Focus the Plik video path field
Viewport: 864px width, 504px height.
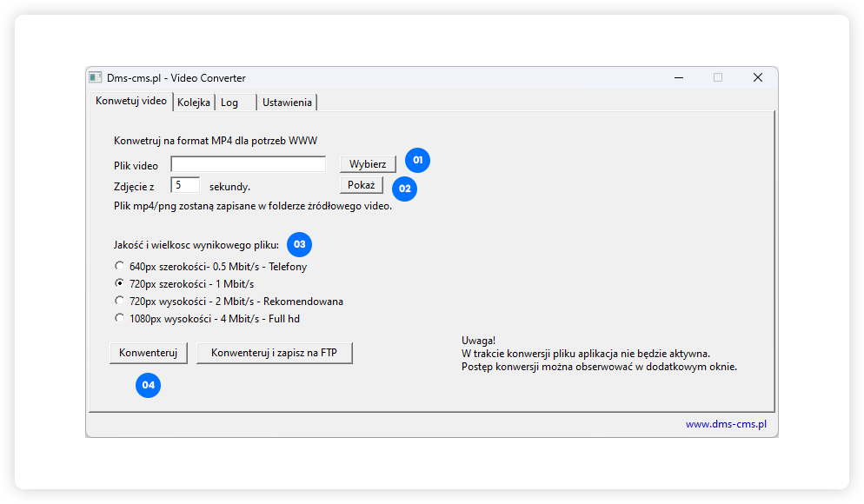tap(248, 164)
